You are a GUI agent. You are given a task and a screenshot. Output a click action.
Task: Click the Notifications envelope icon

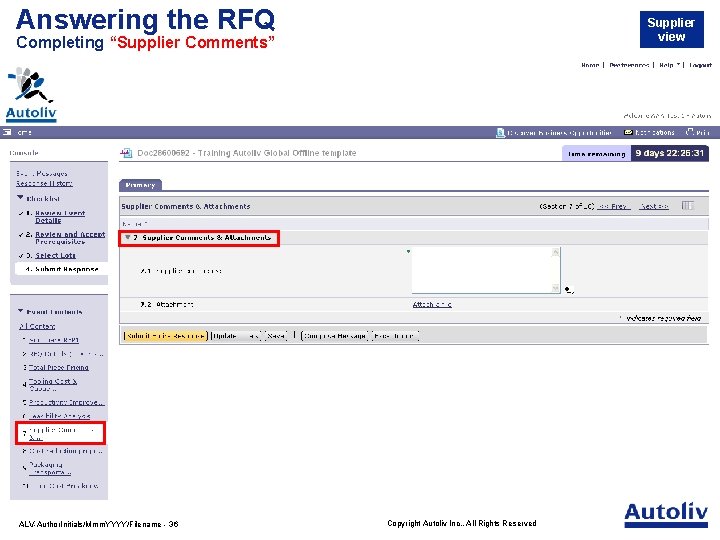(628, 132)
